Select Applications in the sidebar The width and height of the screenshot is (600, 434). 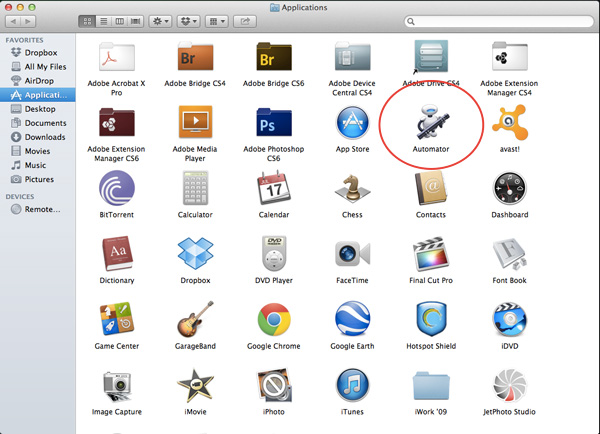pos(38,95)
